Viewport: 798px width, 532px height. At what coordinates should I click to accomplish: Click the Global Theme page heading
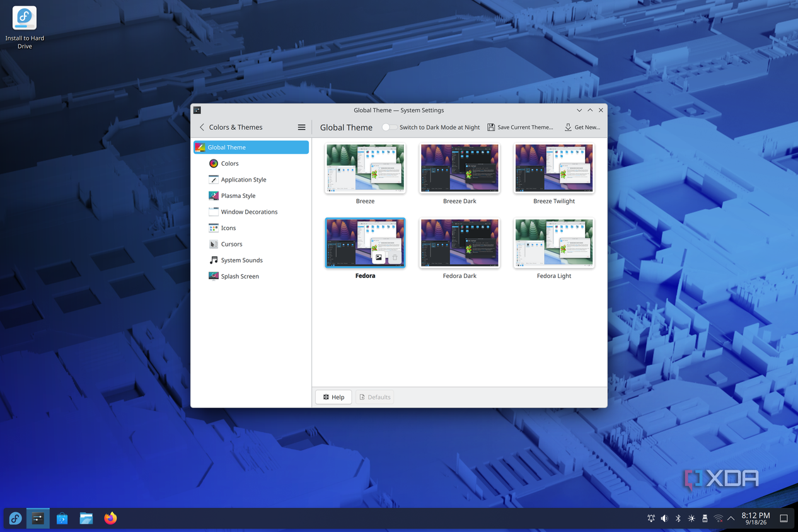346,127
